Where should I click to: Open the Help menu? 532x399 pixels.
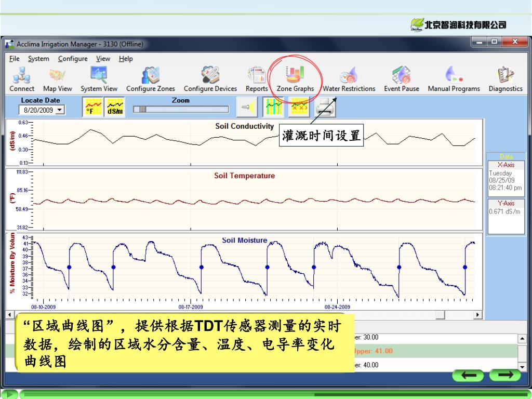126,59
